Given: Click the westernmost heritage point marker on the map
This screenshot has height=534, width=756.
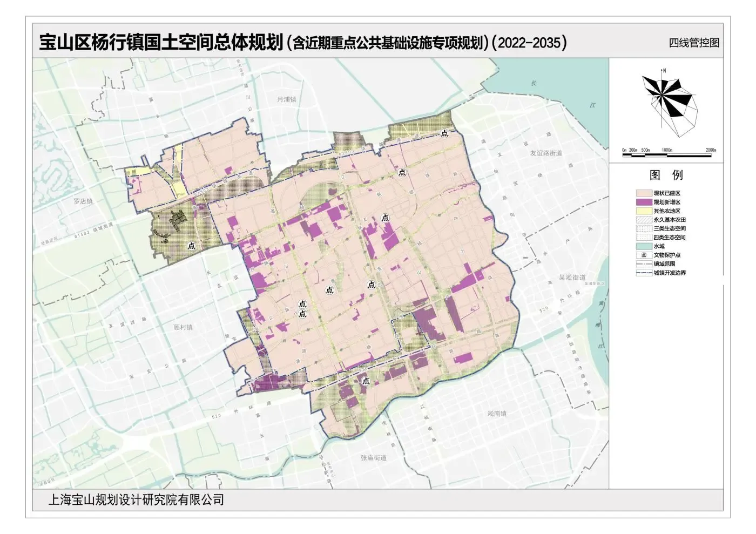Looking at the screenshot, I should click(x=191, y=245).
